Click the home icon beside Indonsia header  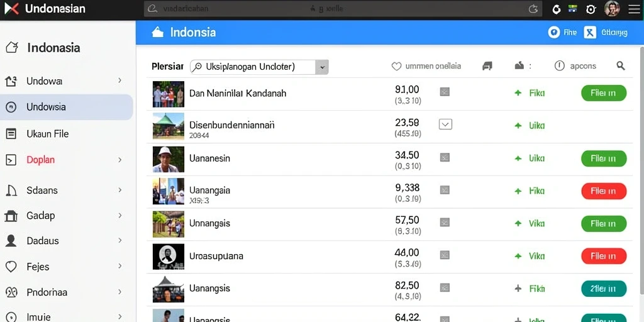coord(158,32)
